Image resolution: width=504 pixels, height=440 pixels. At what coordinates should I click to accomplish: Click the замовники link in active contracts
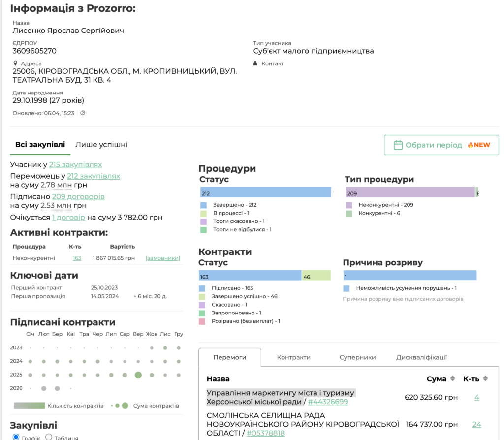click(x=162, y=258)
